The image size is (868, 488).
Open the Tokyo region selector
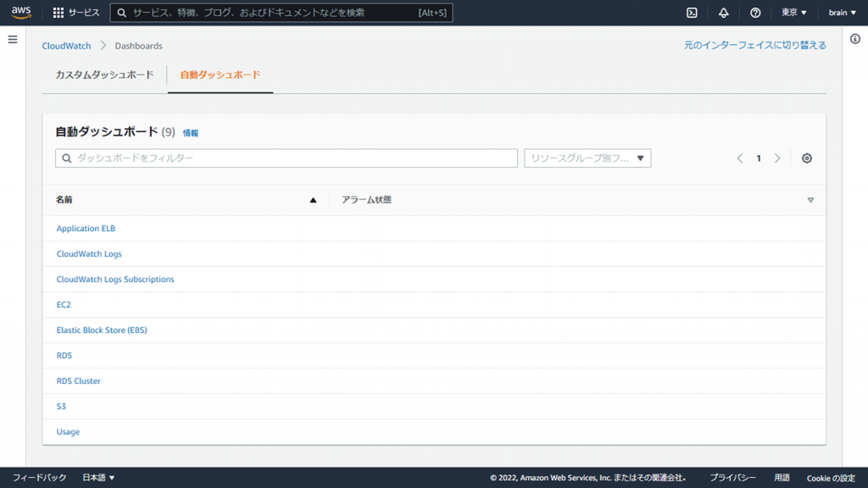pos(793,13)
